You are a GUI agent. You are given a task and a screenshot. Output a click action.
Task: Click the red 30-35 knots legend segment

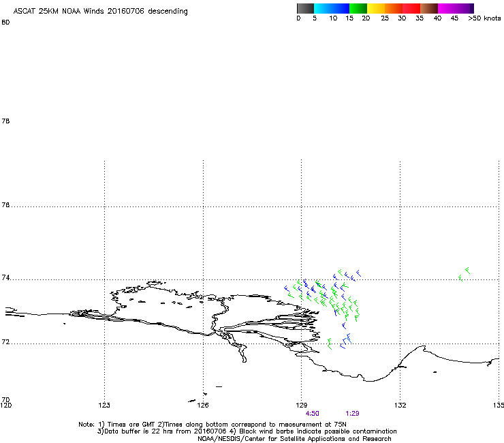411,8
